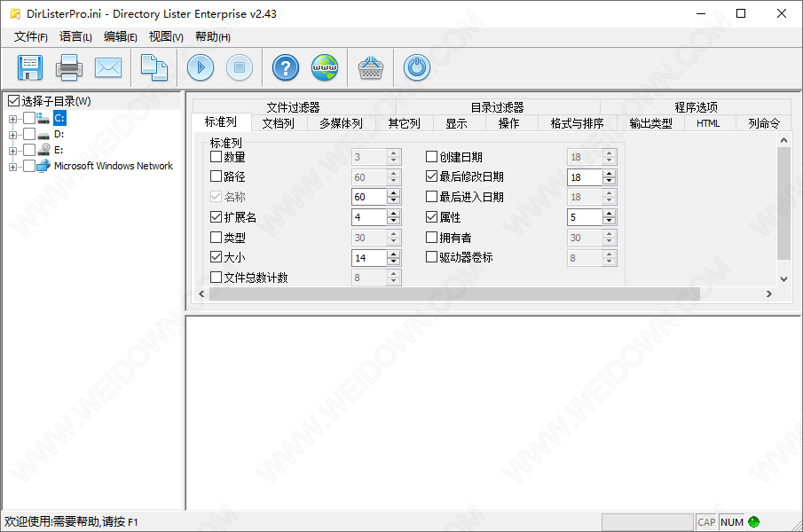Check the C: drive checkbox

click(29, 118)
